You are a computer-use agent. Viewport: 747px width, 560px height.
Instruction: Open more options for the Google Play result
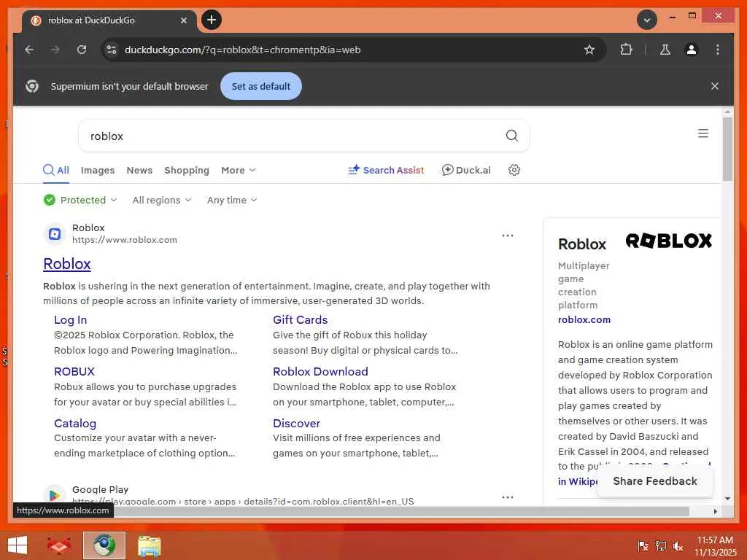click(x=508, y=497)
